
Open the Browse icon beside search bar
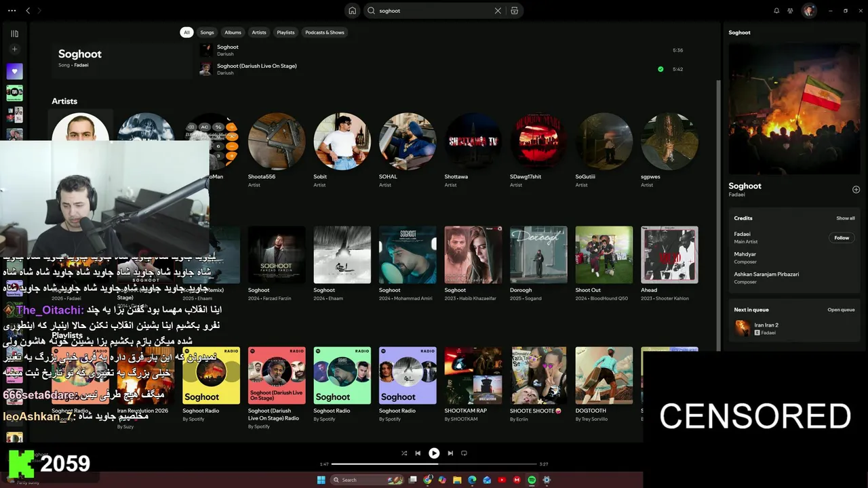514,11
